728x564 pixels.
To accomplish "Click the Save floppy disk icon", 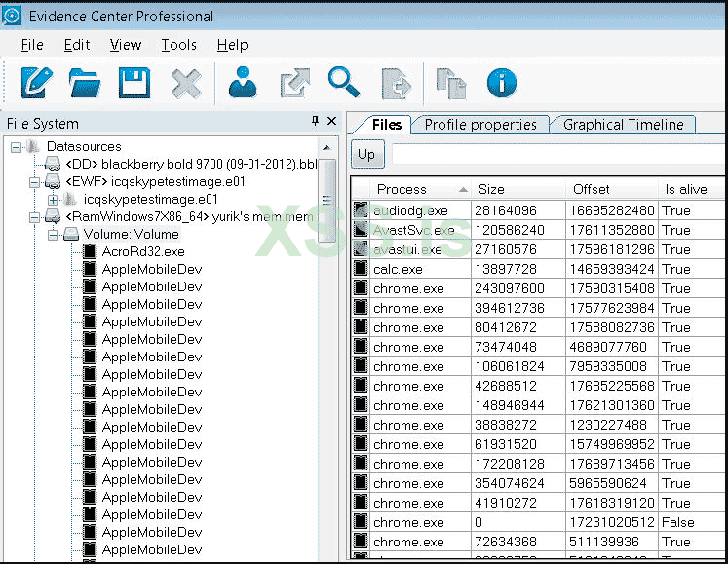I will pos(134,82).
